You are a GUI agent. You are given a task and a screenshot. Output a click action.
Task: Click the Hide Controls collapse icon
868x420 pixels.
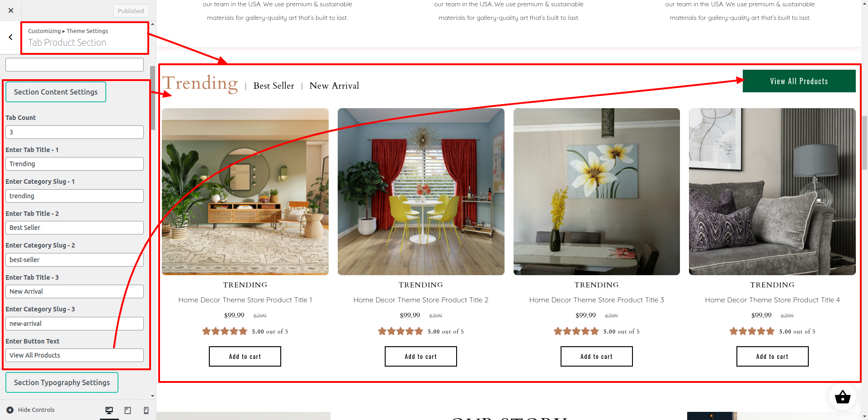click(10, 410)
